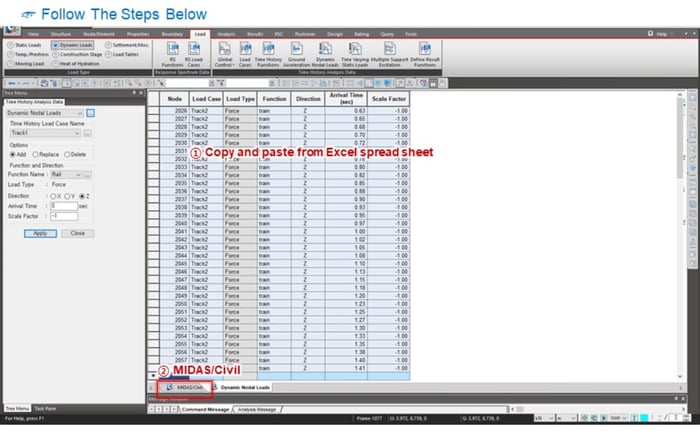This screenshot has width=700, height=435.
Task: Click the pin icon on Tree Menu panel
Action: 134,93
